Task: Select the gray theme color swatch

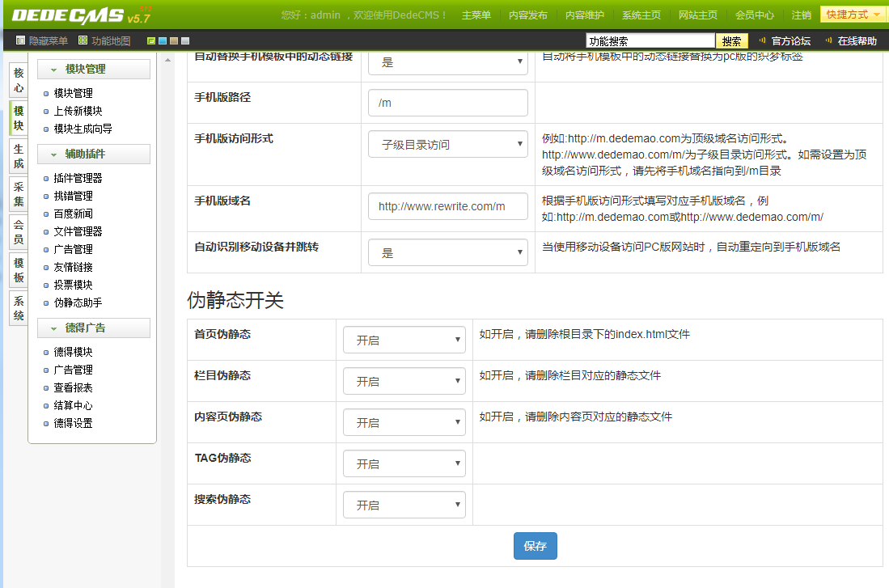Action: (184, 40)
